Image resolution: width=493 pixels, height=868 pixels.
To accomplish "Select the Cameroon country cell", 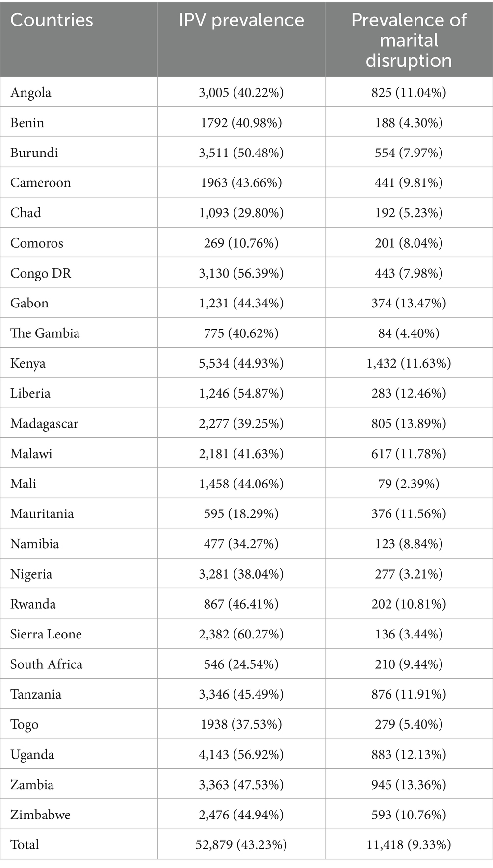I will tap(41, 183).
